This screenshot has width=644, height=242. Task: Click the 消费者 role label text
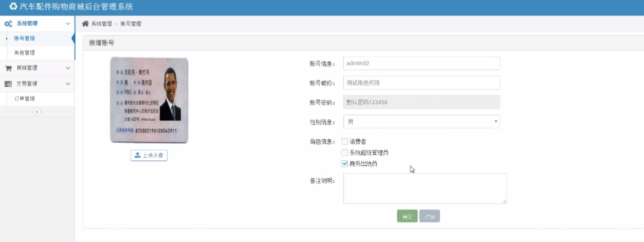pyautogui.click(x=357, y=141)
